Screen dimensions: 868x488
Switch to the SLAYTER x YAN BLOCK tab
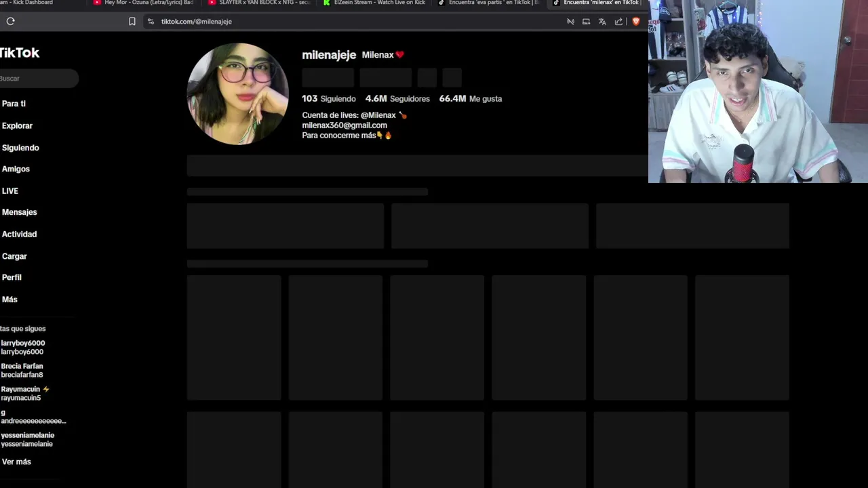(259, 3)
